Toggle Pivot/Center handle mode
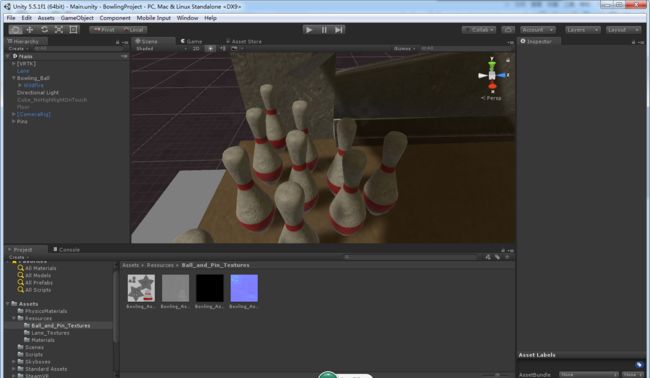 click(104, 30)
